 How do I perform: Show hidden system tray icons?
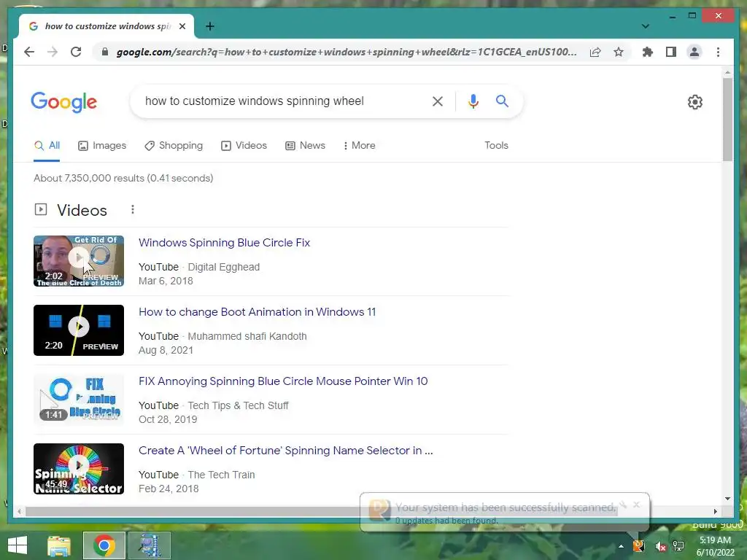[621, 546]
